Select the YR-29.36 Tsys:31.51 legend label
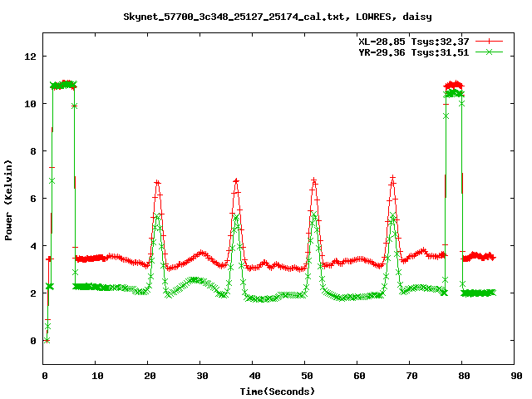 tap(414, 52)
